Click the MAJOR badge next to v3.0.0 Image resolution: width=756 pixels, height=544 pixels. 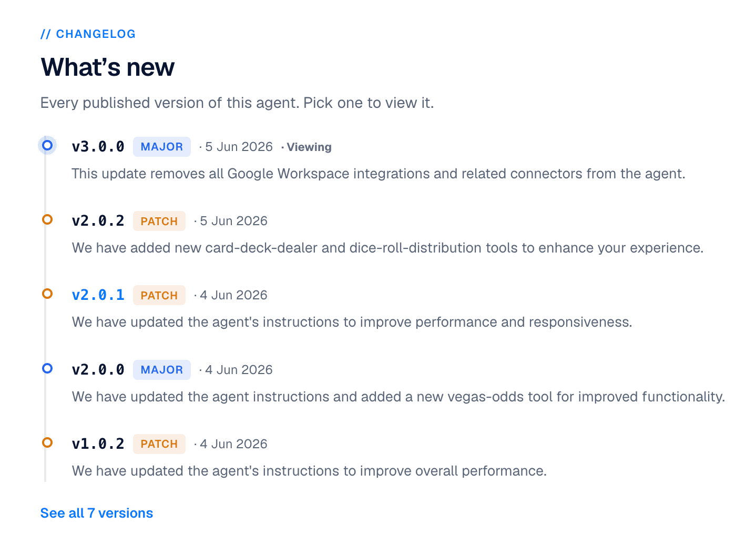tap(162, 147)
